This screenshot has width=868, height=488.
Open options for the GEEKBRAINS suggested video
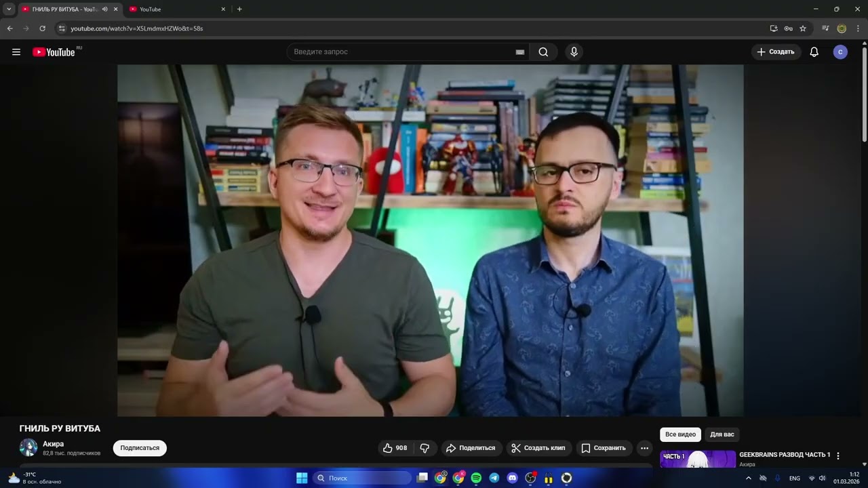(x=838, y=456)
